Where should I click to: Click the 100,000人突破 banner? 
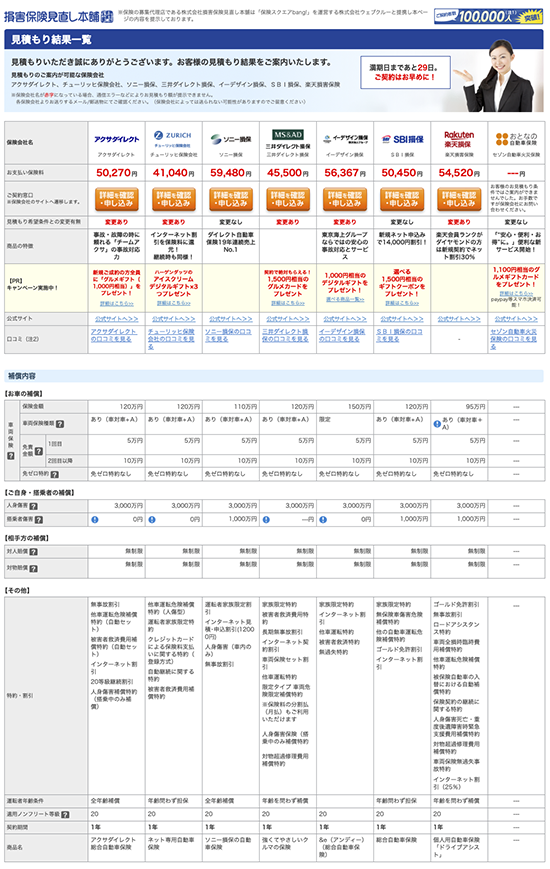[488, 16]
